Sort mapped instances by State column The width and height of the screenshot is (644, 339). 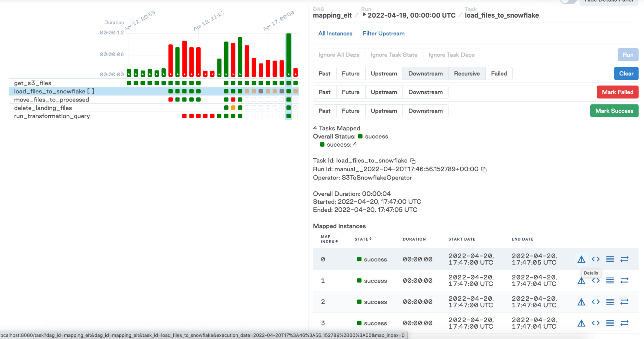[363, 239]
